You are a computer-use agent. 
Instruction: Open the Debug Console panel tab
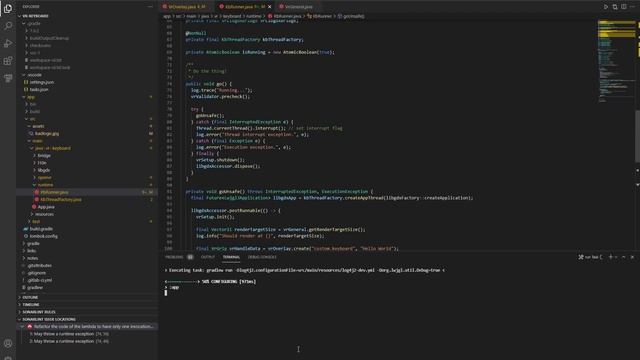[x=262, y=257]
